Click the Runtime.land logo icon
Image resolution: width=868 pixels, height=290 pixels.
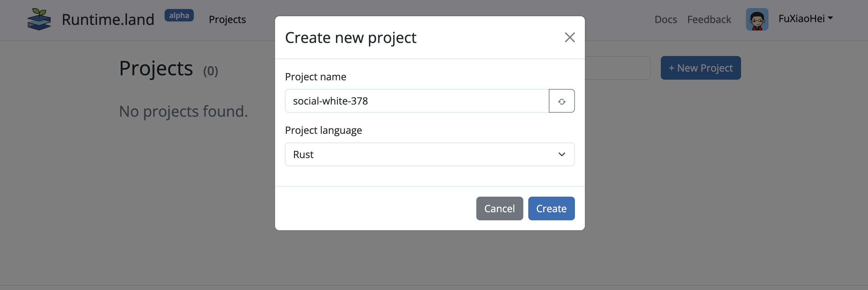coord(40,19)
